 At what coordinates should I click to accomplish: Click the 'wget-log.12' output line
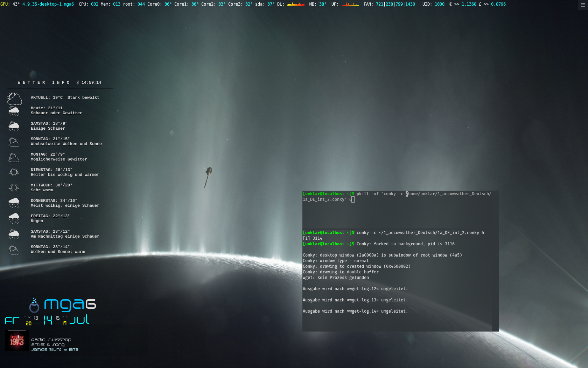355,289
